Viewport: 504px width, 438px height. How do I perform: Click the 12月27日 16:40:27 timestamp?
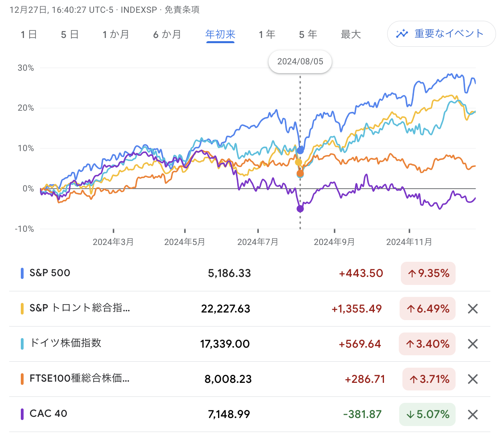tap(62, 10)
